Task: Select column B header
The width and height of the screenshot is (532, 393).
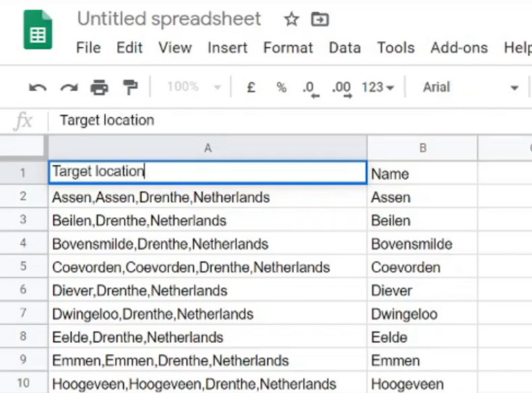Action: click(x=422, y=148)
